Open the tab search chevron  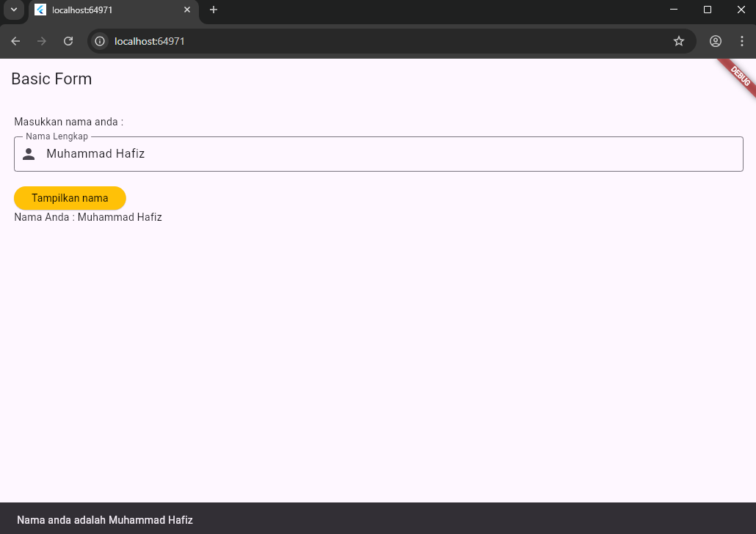pyautogui.click(x=14, y=10)
